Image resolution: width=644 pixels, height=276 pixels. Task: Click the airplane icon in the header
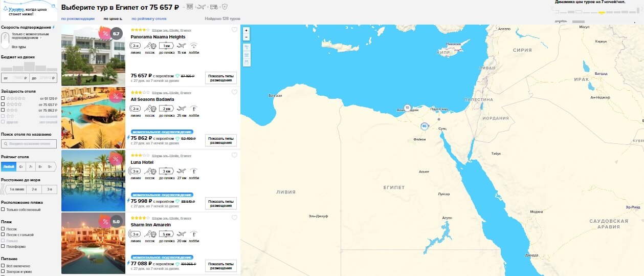[x=202, y=7]
